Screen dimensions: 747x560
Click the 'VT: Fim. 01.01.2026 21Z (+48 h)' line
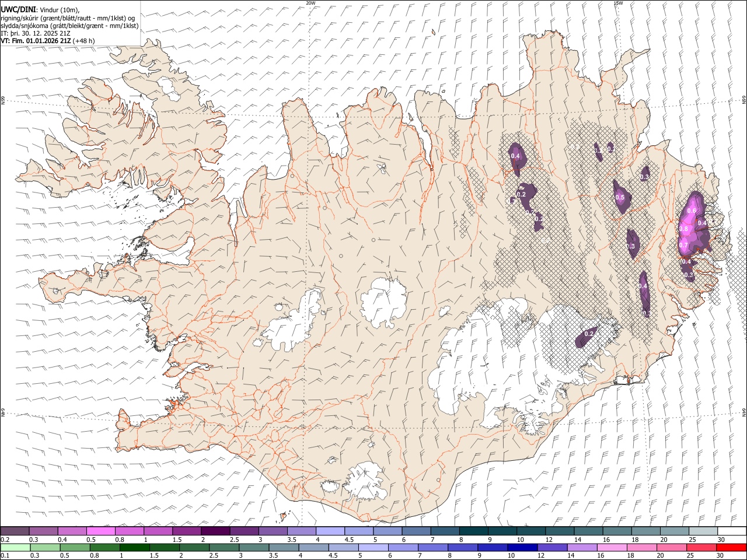click(48, 41)
